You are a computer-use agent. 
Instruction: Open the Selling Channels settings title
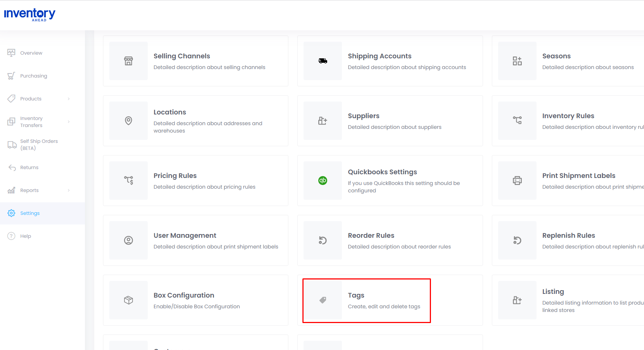coord(182,56)
